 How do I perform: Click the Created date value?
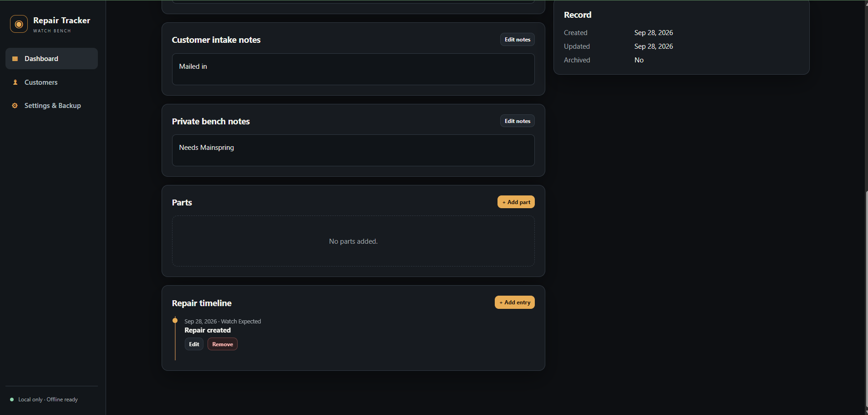tap(654, 33)
